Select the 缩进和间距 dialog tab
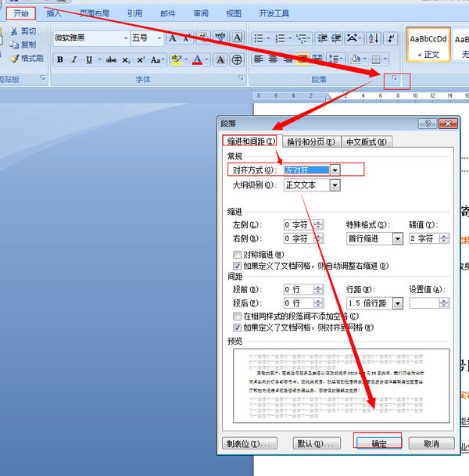 pyautogui.click(x=252, y=141)
